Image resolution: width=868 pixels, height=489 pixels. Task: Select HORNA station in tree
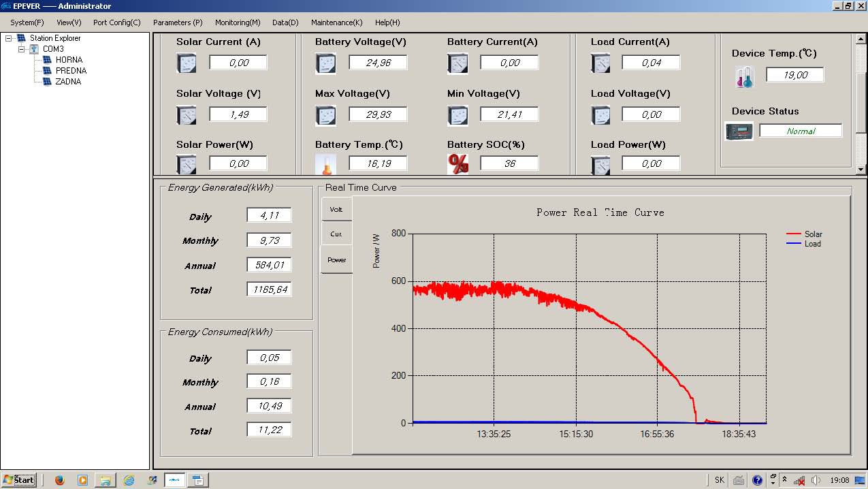[x=69, y=60]
